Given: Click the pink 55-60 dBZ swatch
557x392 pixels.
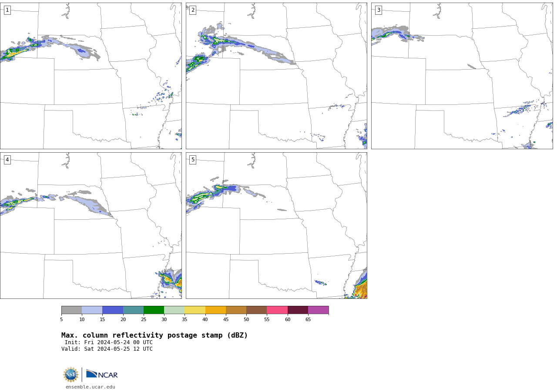Looking at the screenshot, I should [277, 310].
